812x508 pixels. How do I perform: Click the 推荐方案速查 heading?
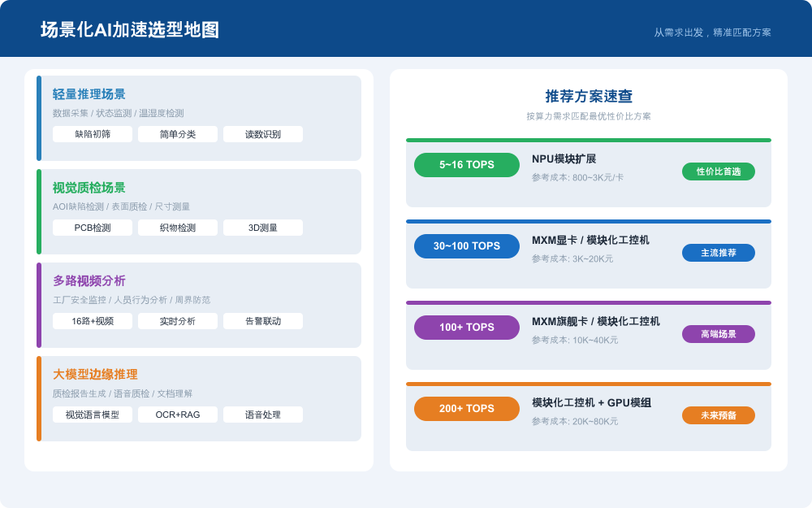[x=589, y=94]
